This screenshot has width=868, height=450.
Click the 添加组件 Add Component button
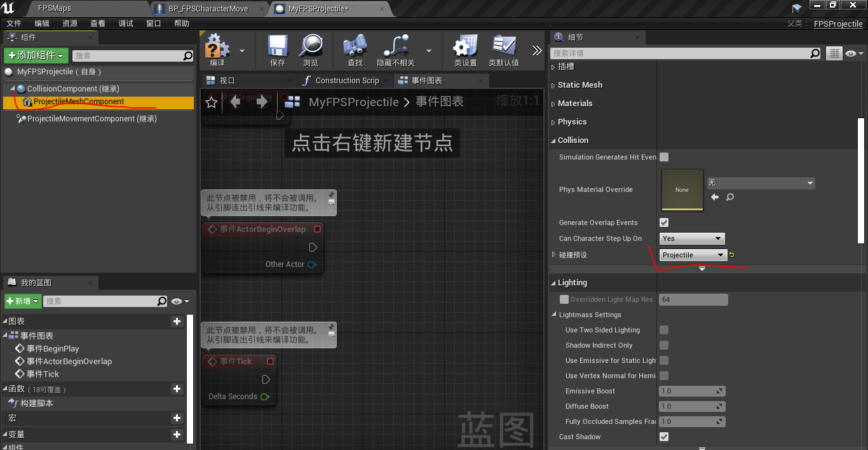(36, 56)
